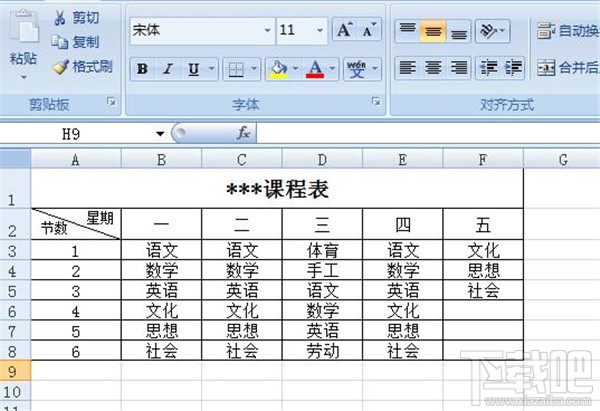The image size is (600, 411).
Task: Click cell B5 containing 英语
Action: (x=161, y=290)
